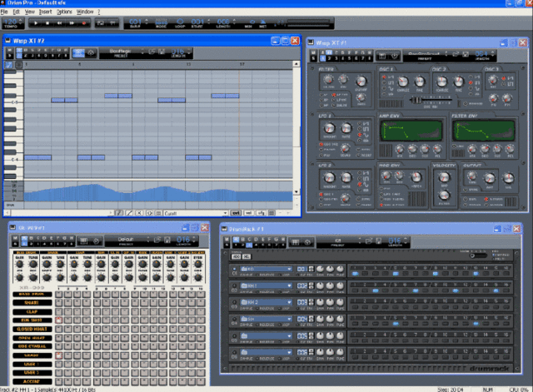Click save preset disk icon in Wasp XT #2
The width and height of the screenshot is (533, 392).
162,52
